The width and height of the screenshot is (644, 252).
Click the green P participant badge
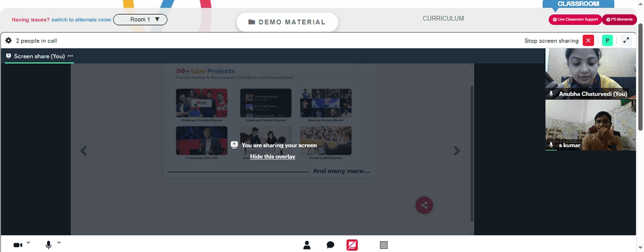tap(607, 40)
